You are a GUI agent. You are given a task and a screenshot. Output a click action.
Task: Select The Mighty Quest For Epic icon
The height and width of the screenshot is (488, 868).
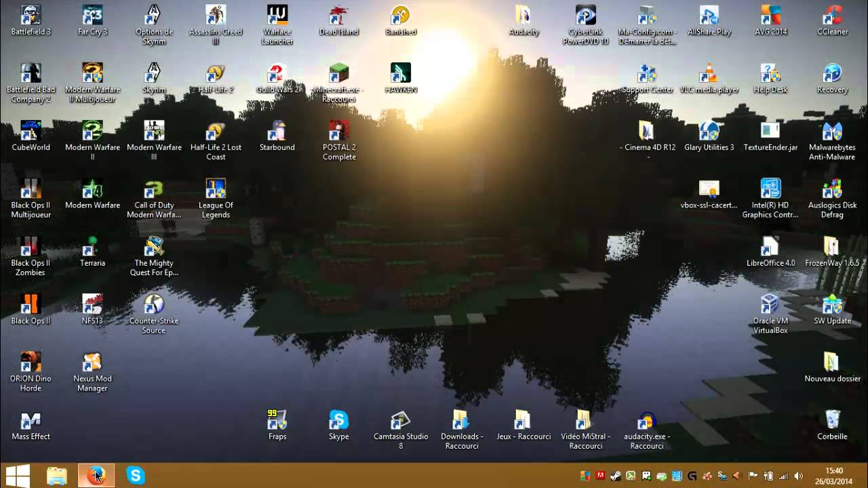pos(154,246)
